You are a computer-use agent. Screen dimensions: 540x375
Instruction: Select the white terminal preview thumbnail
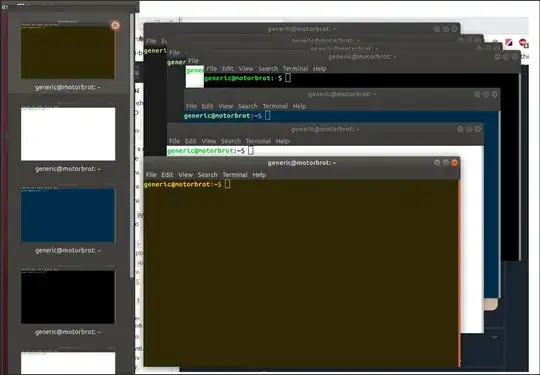68,134
